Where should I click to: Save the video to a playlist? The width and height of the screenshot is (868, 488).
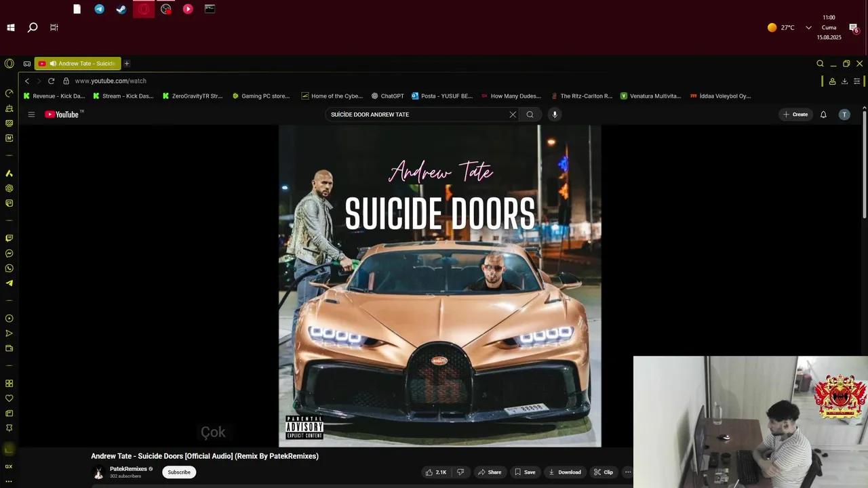[x=525, y=472]
